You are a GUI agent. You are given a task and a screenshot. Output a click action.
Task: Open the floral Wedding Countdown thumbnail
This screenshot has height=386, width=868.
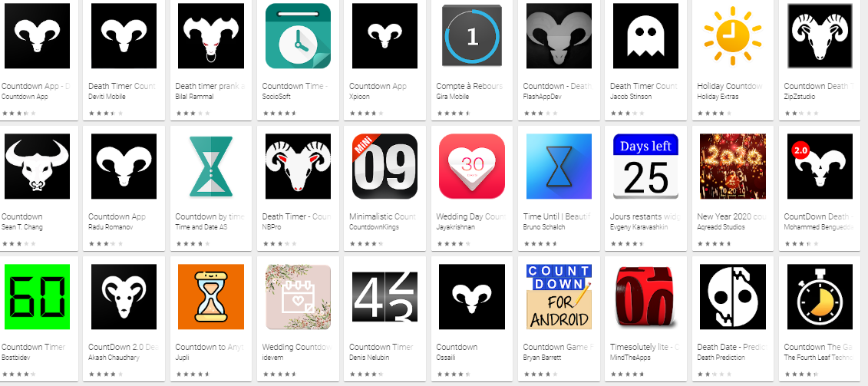point(298,297)
